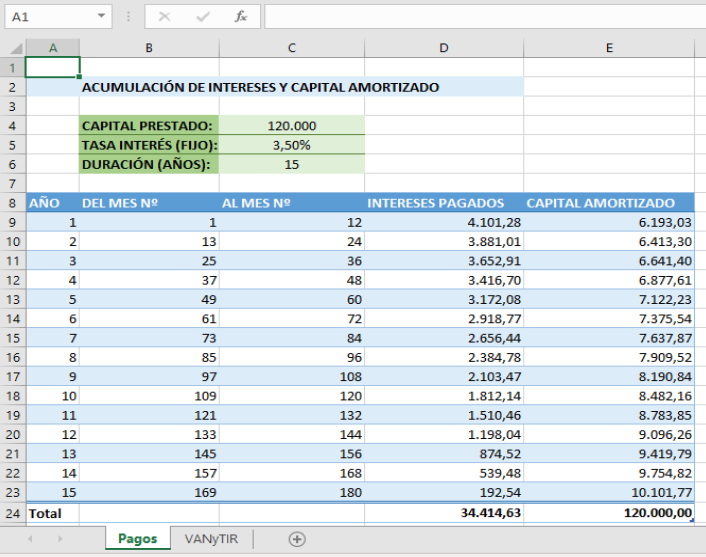Select row 24 header

point(13,513)
